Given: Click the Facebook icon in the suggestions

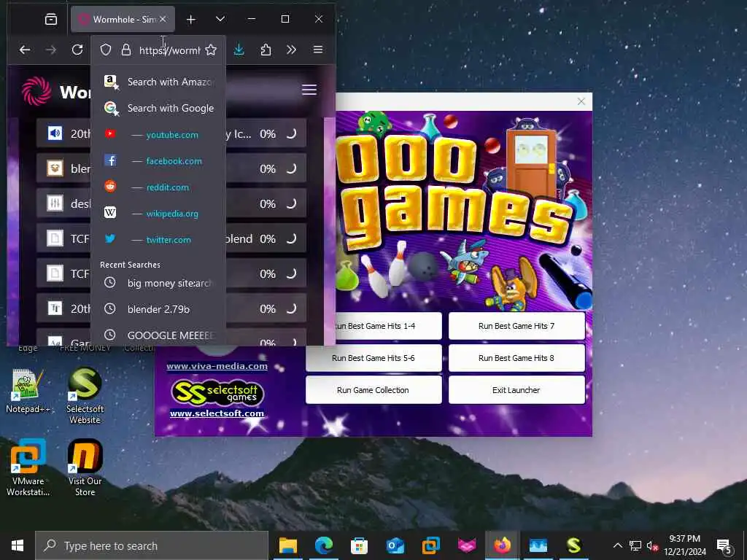Looking at the screenshot, I should click(110, 160).
